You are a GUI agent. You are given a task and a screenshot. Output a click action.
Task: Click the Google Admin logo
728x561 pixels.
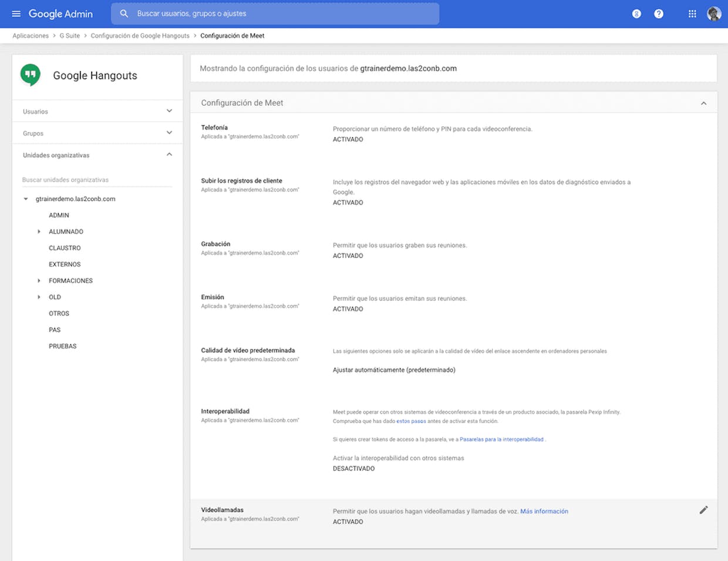coord(60,14)
